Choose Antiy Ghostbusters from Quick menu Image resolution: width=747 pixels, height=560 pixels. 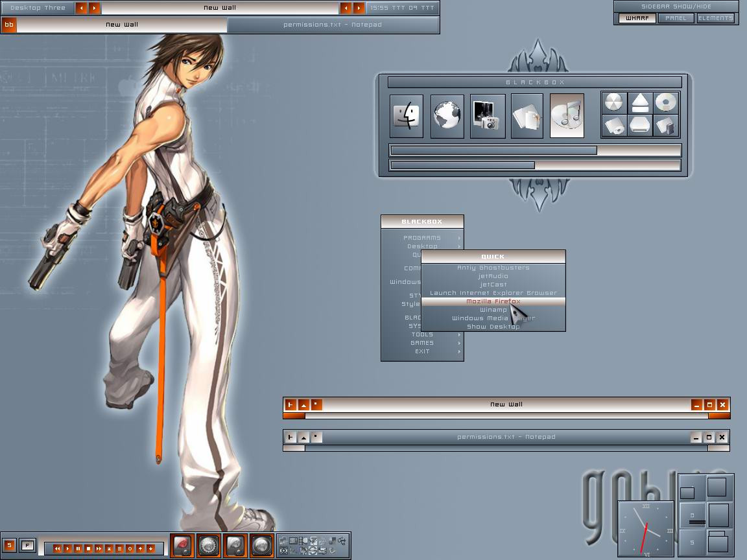[493, 268]
